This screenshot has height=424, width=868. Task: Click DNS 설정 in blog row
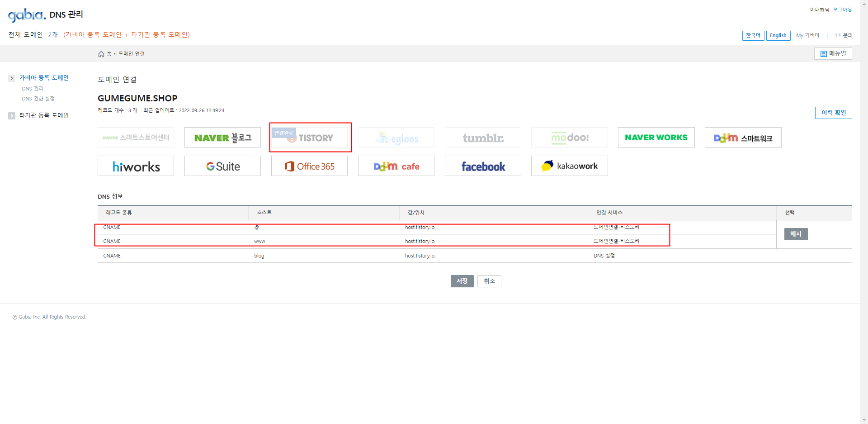pyautogui.click(x=604, y=256)
